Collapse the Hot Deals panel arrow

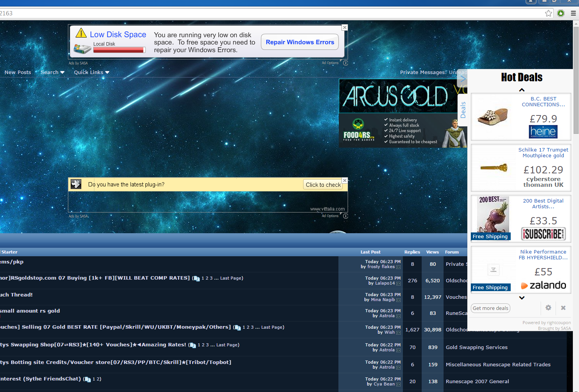(462, 79)
